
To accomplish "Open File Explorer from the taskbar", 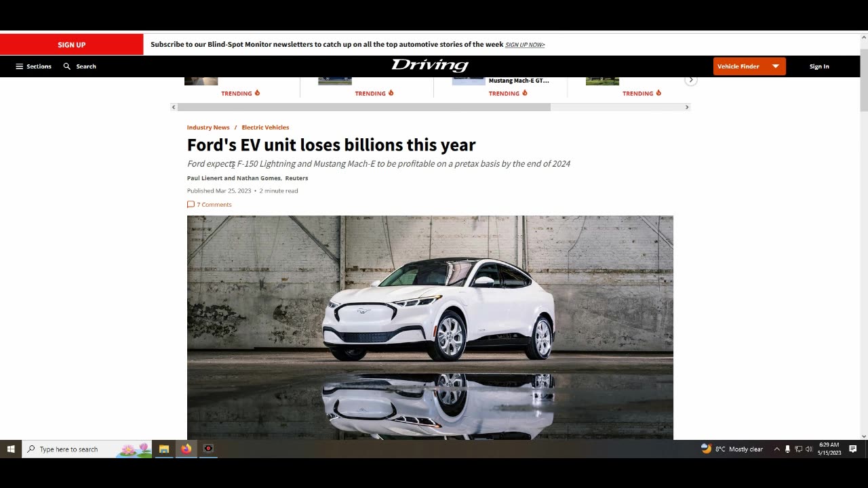I will 164,449.
